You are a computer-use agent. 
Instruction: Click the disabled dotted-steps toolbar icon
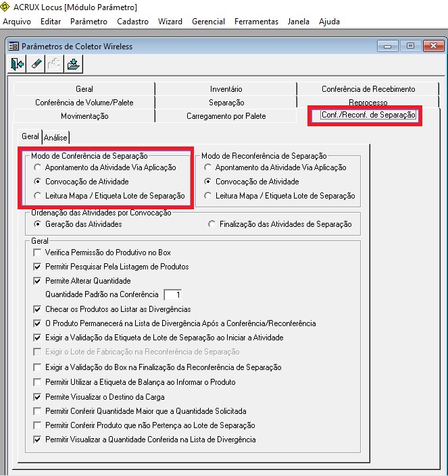click(x=54, y=64)
